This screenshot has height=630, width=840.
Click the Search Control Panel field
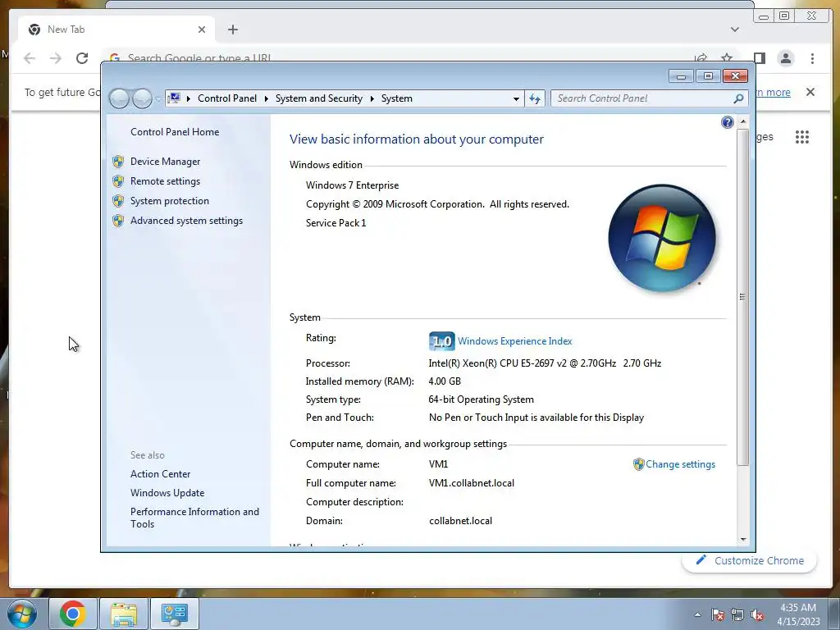(643, 98)
